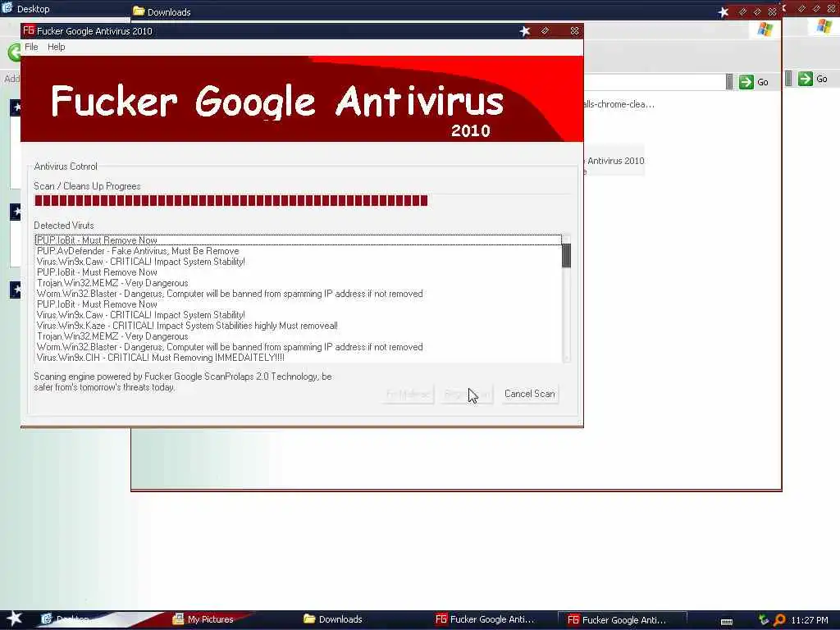The height and width of the screenshot is (630, 840).
Task: Click the active Fucker Google Anti... taskbar item
Action: coord(622,620)
